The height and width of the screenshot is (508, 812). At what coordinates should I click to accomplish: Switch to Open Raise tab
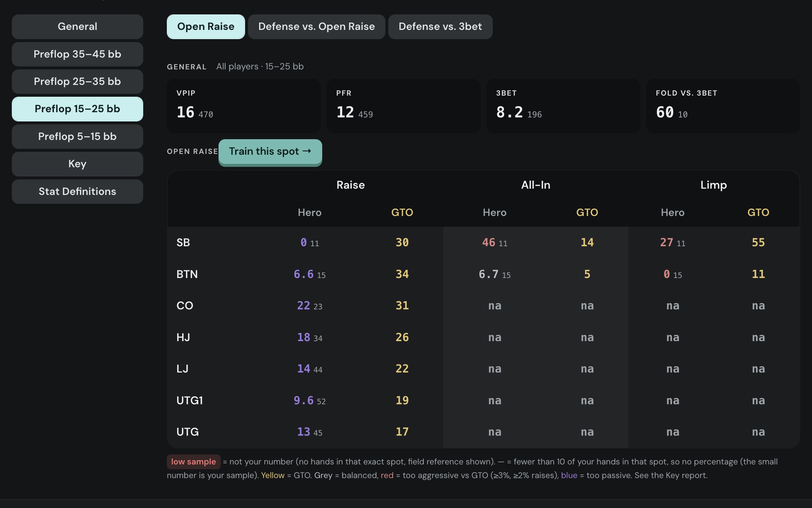pyautogui.click(x=206, y=27)
